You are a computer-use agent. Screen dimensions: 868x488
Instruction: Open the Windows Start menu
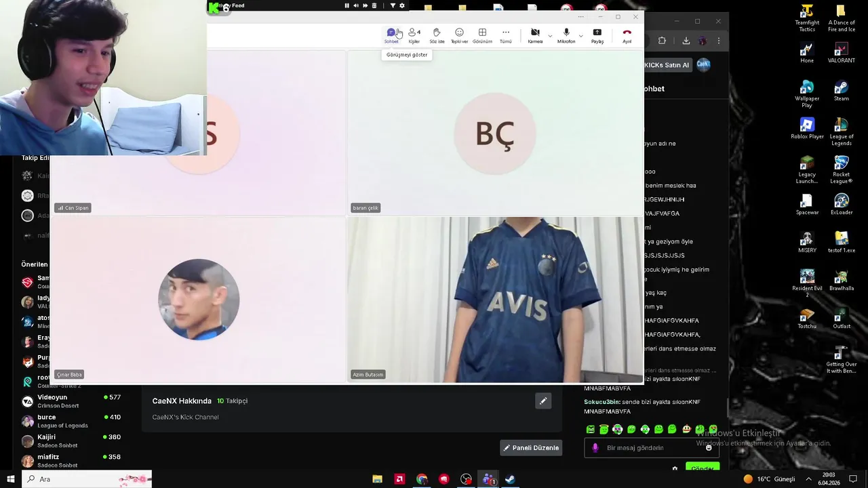[x=10, y=479]
